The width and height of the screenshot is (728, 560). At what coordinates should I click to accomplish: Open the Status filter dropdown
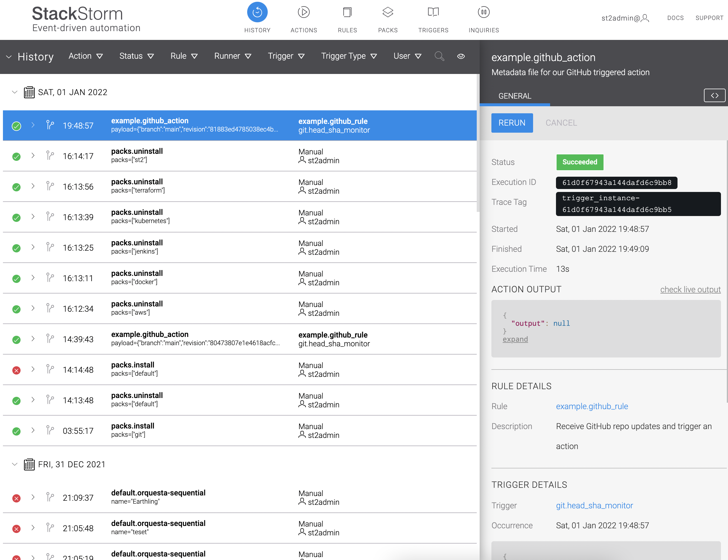point(136,56)
